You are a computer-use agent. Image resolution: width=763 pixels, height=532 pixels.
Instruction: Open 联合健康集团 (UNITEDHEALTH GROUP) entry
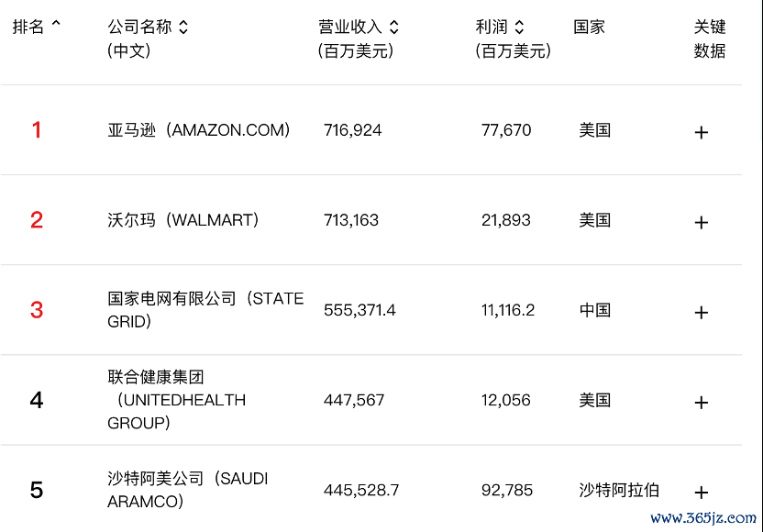tap(177, 400)
